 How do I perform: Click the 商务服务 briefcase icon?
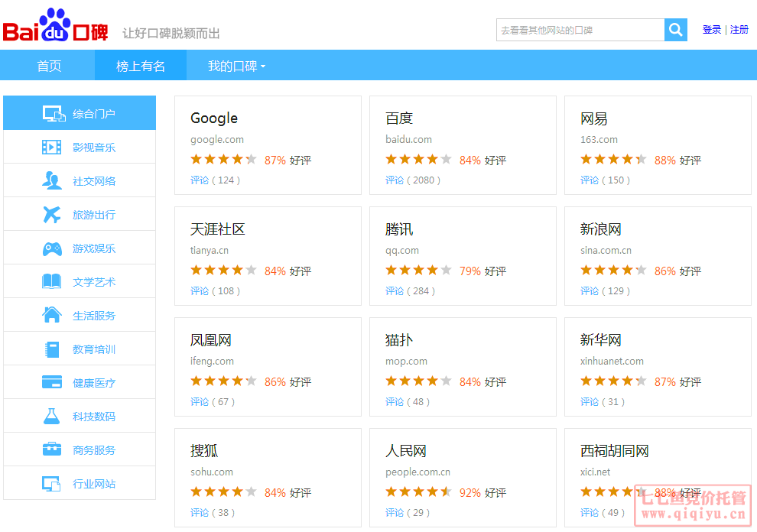[52, 449]
